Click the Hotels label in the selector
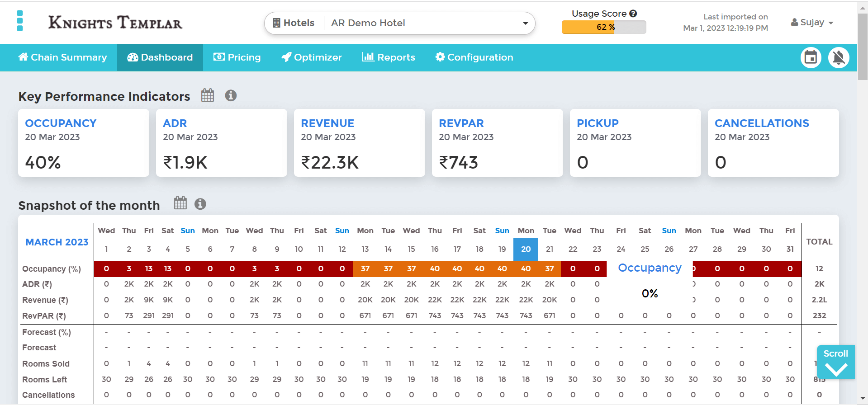868x405 pixels. (294, 23)
